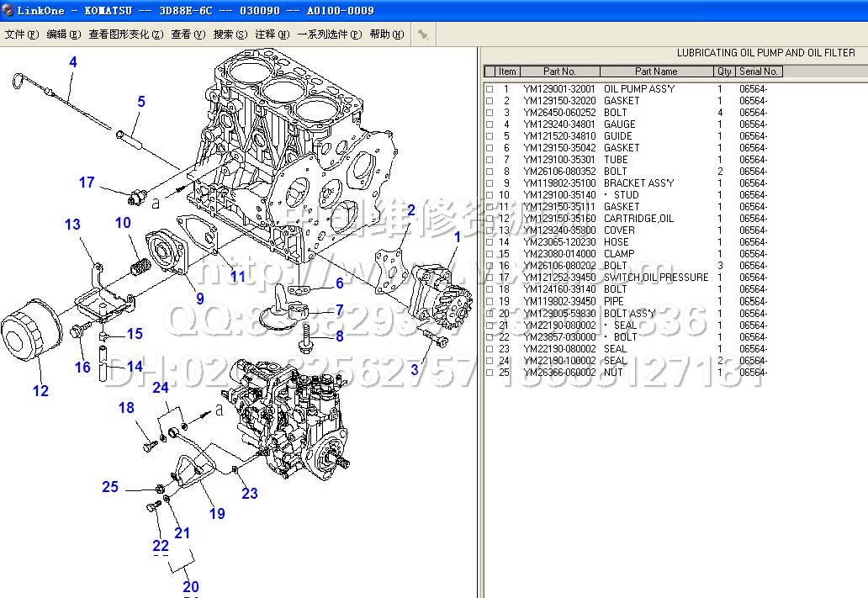This screenshot has height=598, width=868.
Task: Select the CARTRIDGE,OIL row in parts list
Action: point(638,219)
